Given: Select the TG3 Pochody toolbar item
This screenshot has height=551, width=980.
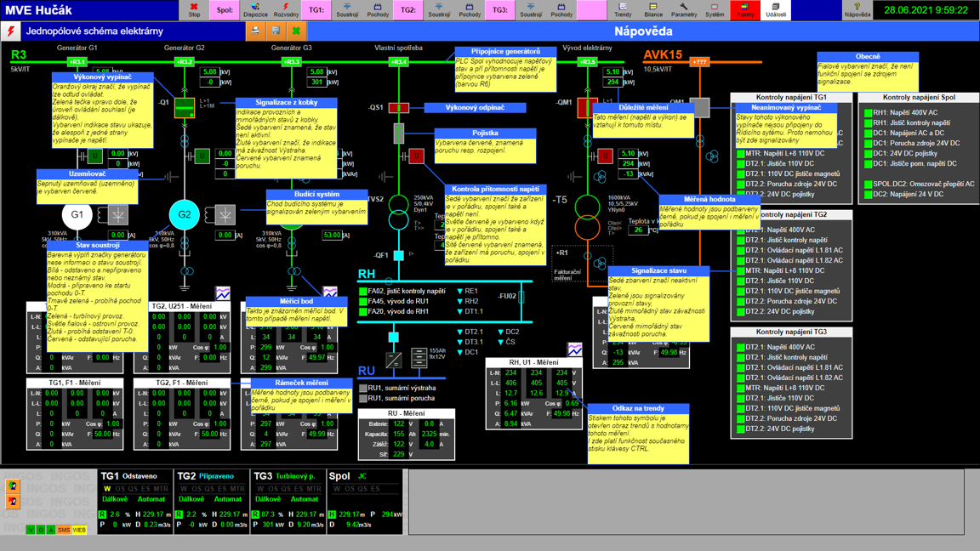Looking at the screenshot, I should click(x=561, y=10).
